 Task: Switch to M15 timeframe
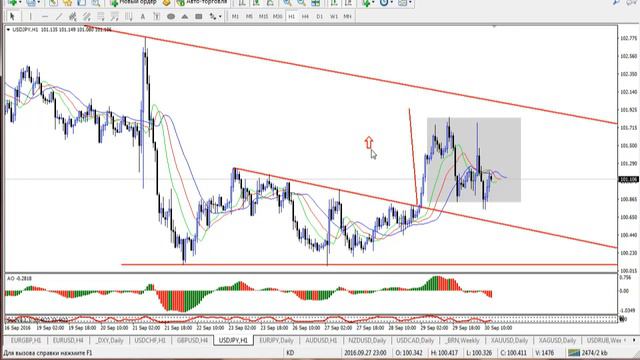[263, 17]
